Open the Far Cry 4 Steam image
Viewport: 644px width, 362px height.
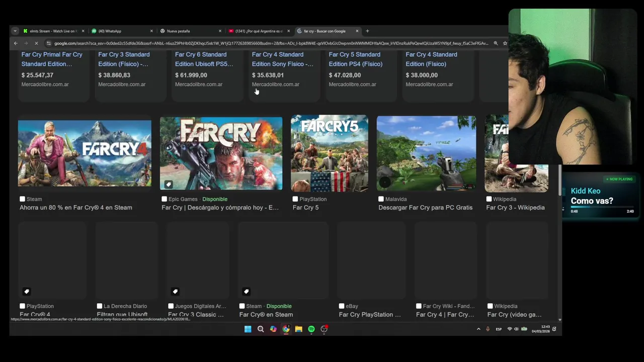(85, 153)
